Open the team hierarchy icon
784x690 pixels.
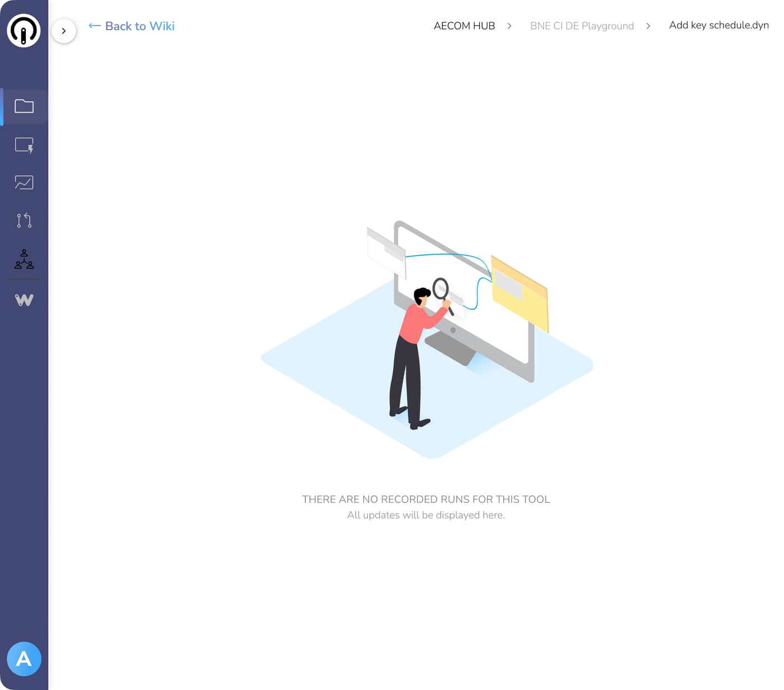point(24,259)
